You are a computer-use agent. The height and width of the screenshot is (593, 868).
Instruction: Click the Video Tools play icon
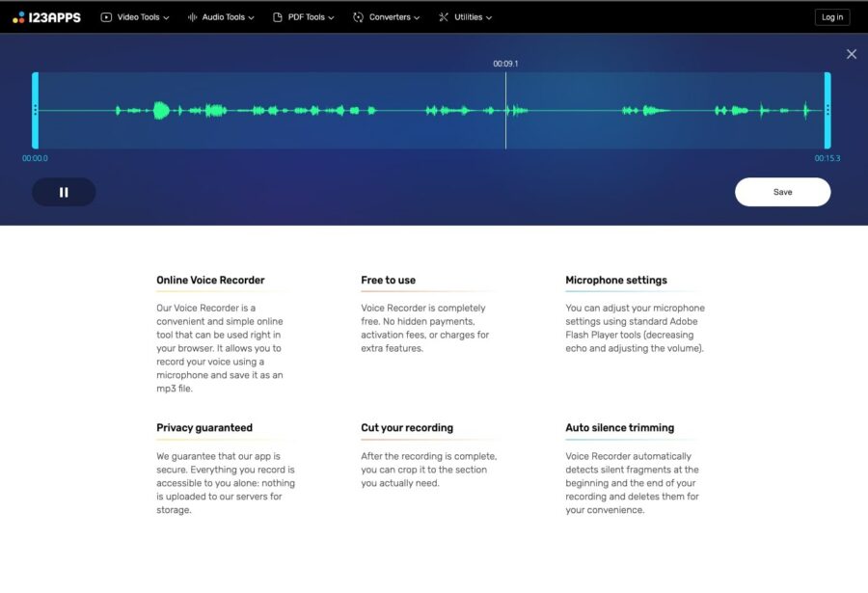click(x=107, y=16)
